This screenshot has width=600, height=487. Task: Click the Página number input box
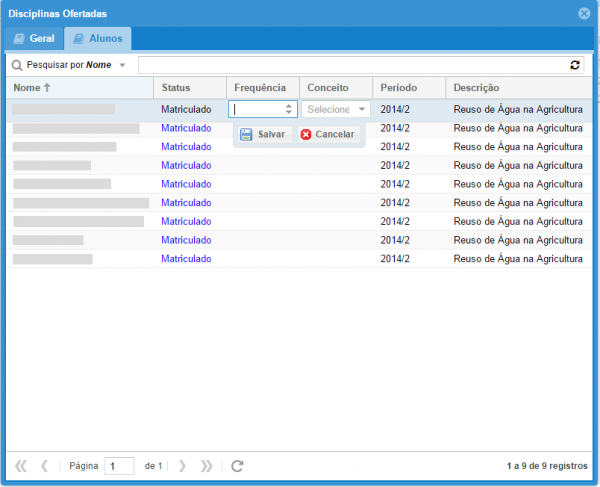(119, 466)
